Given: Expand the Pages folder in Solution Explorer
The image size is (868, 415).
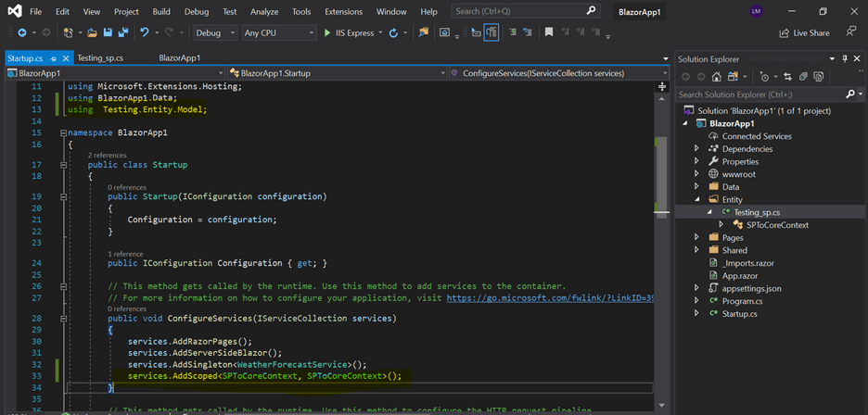Looking at the screenshot, I should (x=697, y=237).
